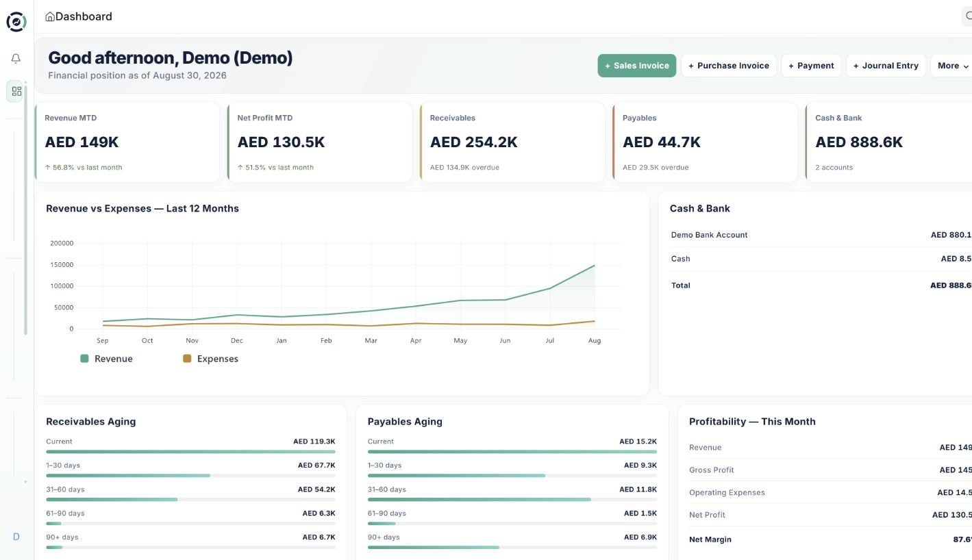Viewport: 972px width, 560px height.
Task: Select the dashboard grid icon in sidebar
Action: click(16, 91)
